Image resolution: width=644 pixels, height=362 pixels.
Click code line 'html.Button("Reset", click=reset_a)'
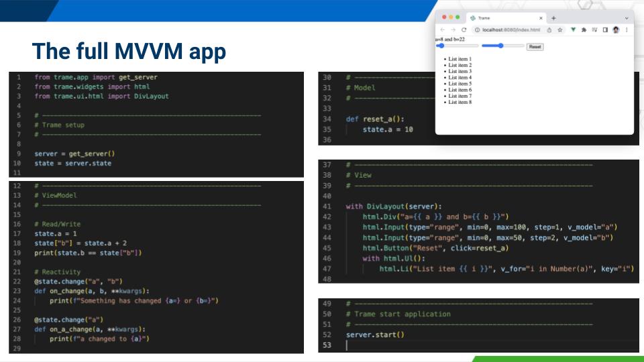pos(436,248)
